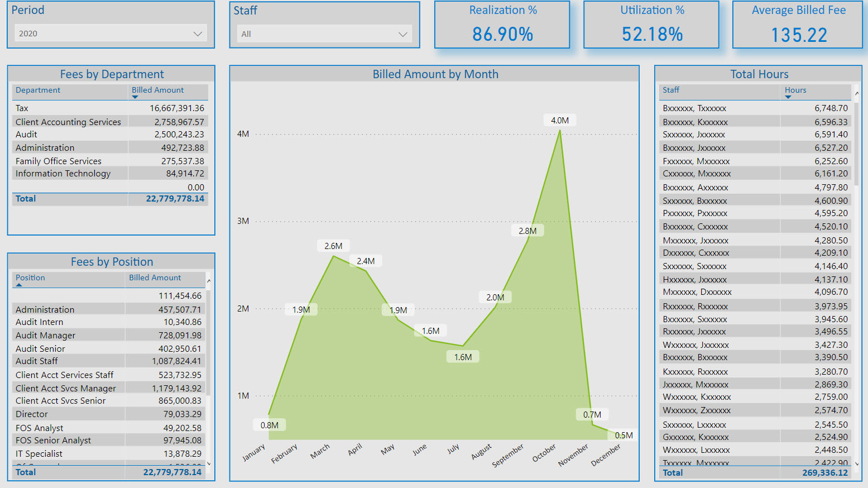The height and width of the screenshot is (488, 868).
Task: Click scroll-up arrow in Fees by Position table
Action: coord(209,281)
